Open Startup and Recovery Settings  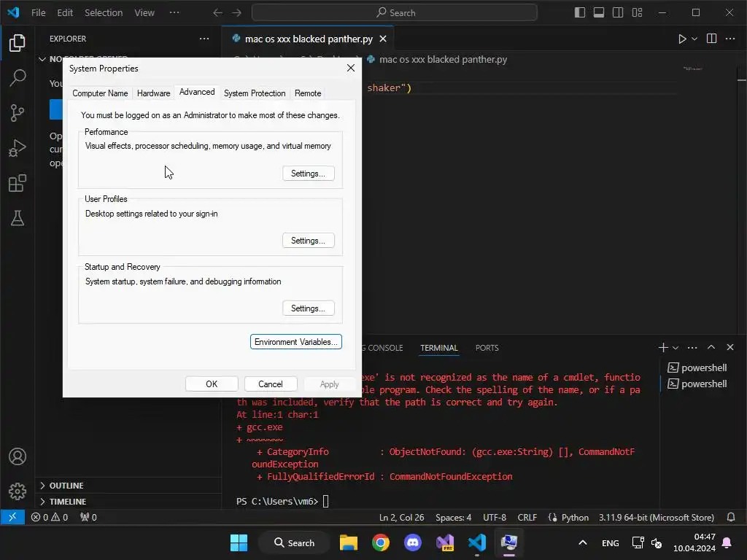click(309, 308)
